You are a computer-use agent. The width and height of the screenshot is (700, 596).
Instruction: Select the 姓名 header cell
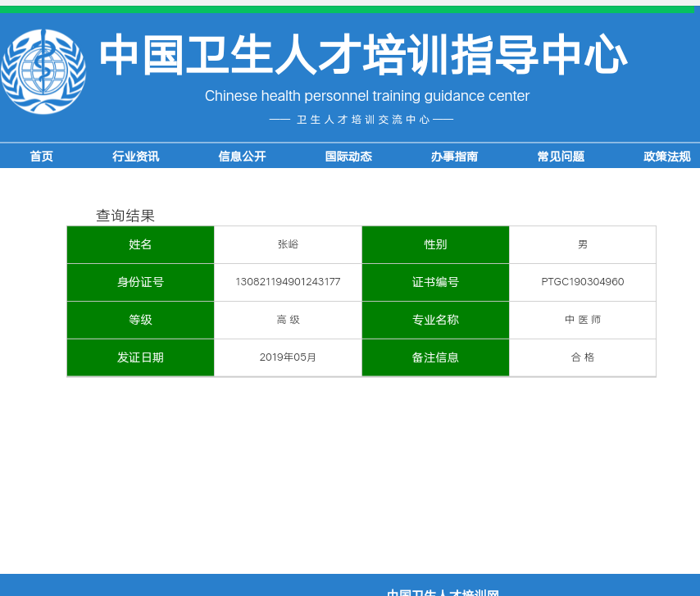141,244
